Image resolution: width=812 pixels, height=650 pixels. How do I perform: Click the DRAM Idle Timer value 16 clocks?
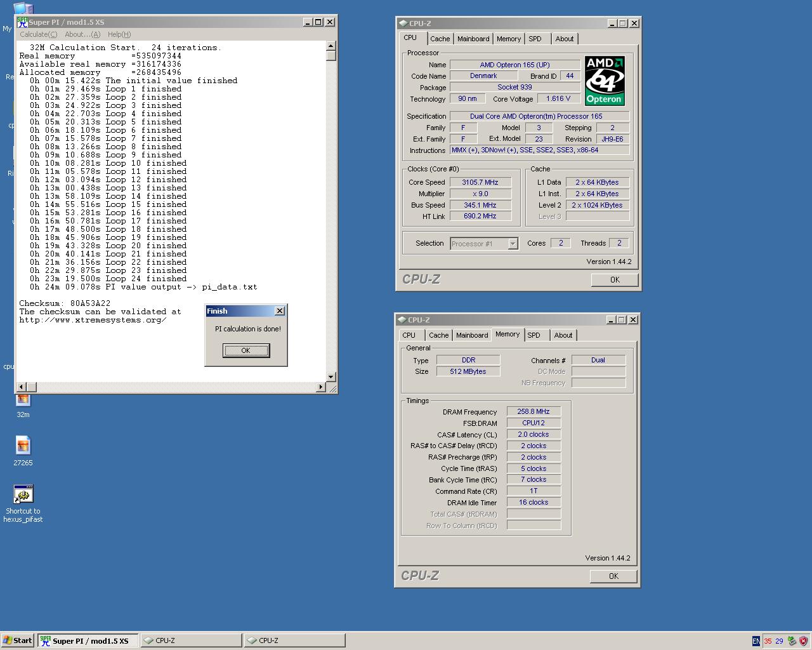click(x=534, y=502)
